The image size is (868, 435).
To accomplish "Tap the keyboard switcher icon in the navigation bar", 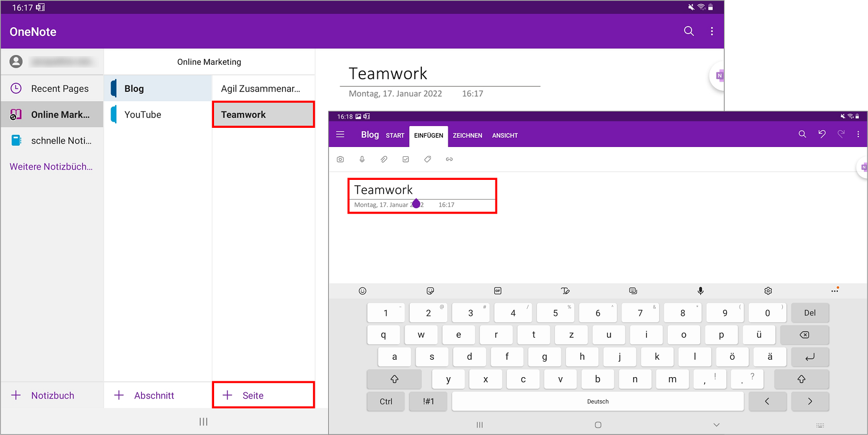I will [821, 425].
